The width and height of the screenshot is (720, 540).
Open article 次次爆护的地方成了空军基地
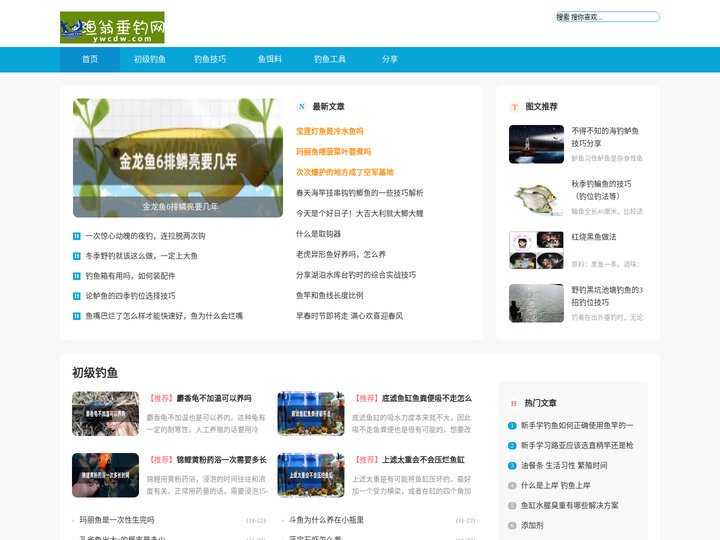(345, 172)
